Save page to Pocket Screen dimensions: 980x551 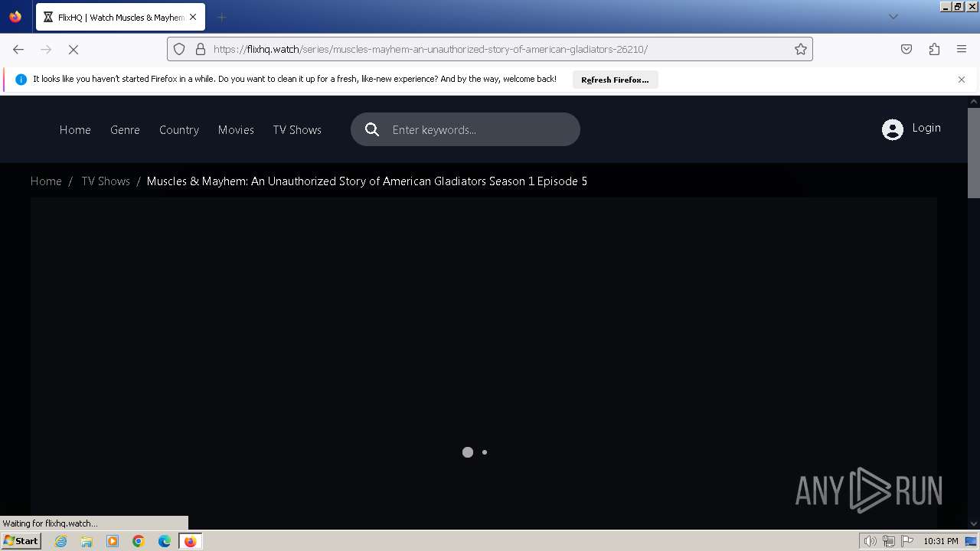pos(906,49)
